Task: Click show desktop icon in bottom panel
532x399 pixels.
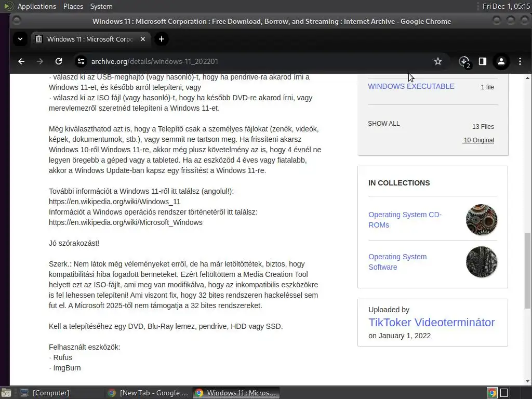Action: coord(6,393)
